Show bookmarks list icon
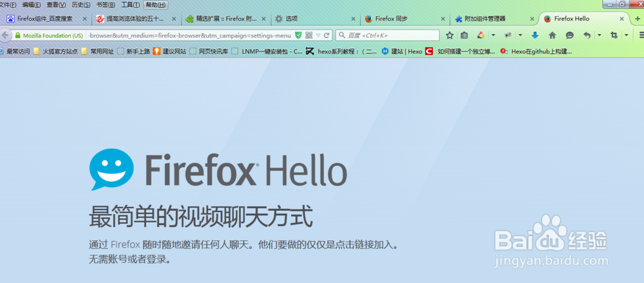The height and width of the screenshot is (283, 644). point(464,35)
